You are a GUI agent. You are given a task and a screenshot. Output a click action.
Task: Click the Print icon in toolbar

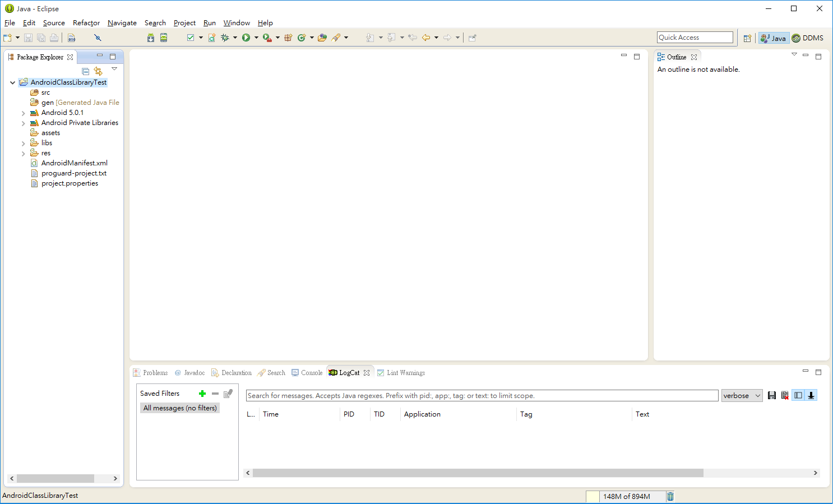click(x=54, y=38)
